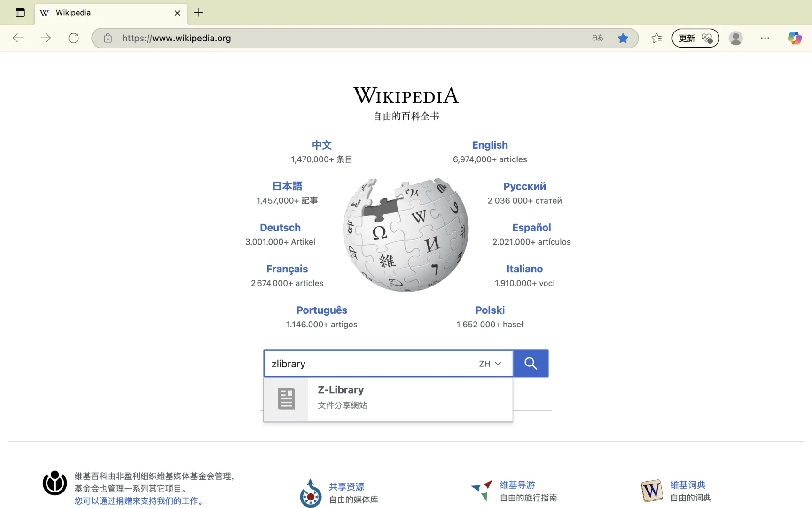Click the browser forward arrow
Viewport: 812px width, 508px height.
click(x=46, y=38)
